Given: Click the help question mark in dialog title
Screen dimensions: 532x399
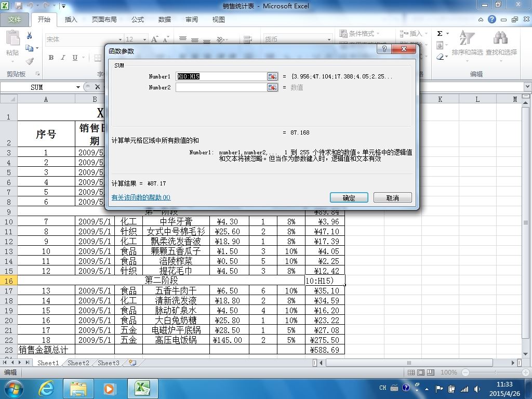Looking at the screenshot, I should point(384,49).
